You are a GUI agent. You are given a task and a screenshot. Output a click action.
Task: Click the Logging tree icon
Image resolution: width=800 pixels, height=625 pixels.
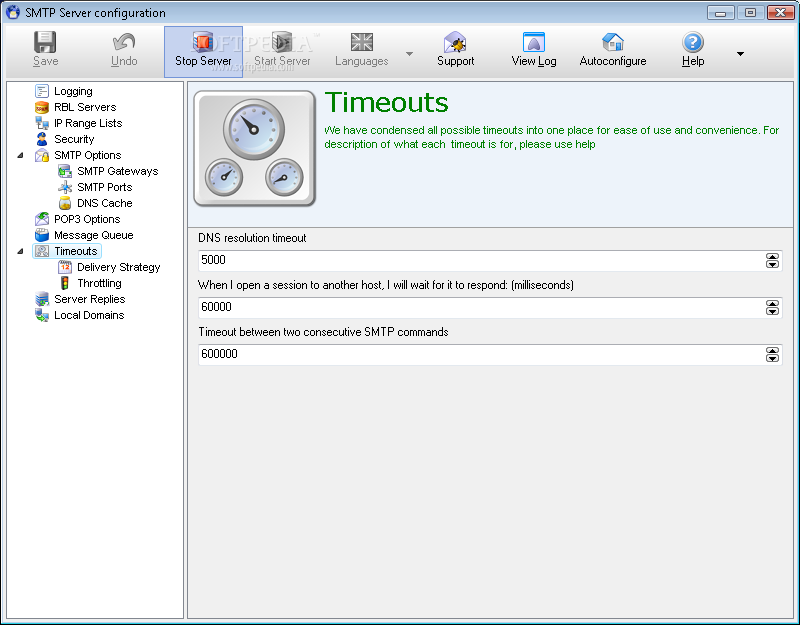(x=42, y=91)
